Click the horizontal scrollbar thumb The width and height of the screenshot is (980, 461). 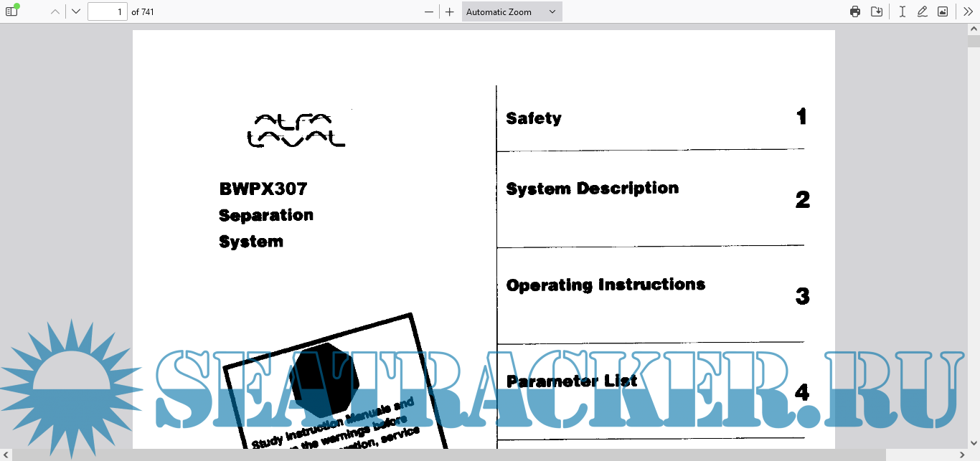[x=448, y=455]
